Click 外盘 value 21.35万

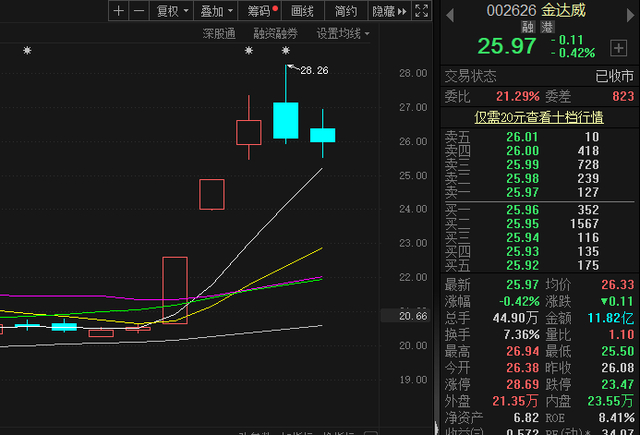click(x=515, y=401)
